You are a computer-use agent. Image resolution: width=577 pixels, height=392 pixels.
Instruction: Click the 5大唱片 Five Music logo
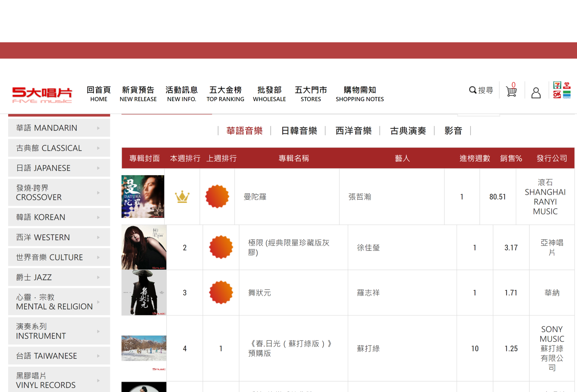[42, 95]
